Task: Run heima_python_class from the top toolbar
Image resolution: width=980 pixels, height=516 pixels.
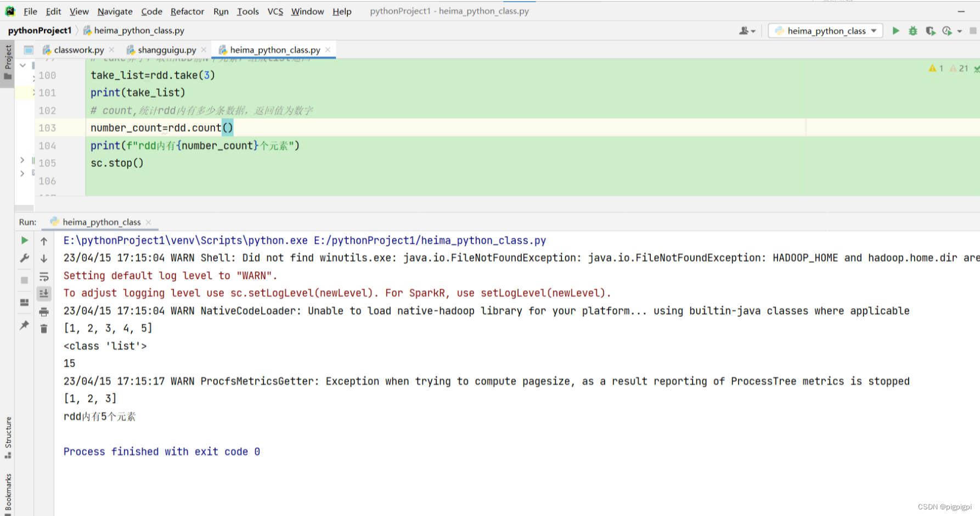Action: coord(895,31)
